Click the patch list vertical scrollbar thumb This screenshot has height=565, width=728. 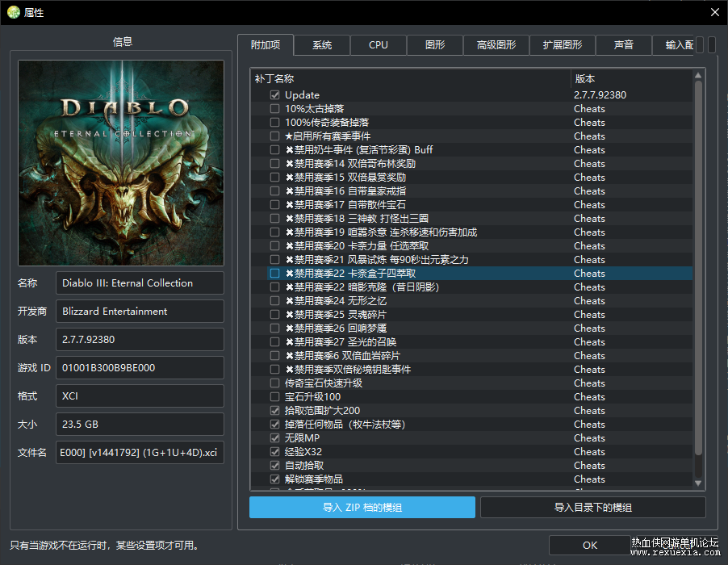tap(698, 268)
